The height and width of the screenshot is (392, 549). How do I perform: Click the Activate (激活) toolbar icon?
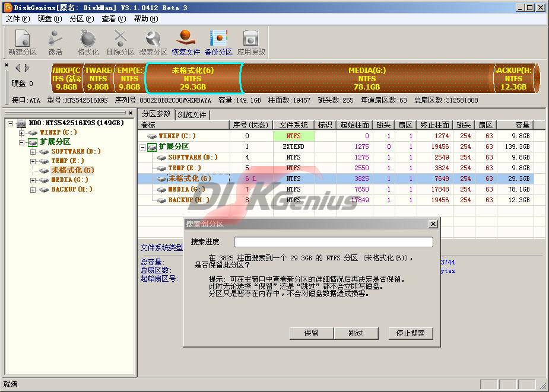coord(55,43)
